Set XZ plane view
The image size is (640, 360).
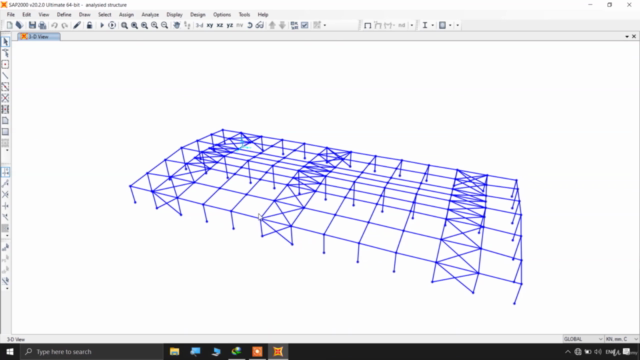(220, 25)
